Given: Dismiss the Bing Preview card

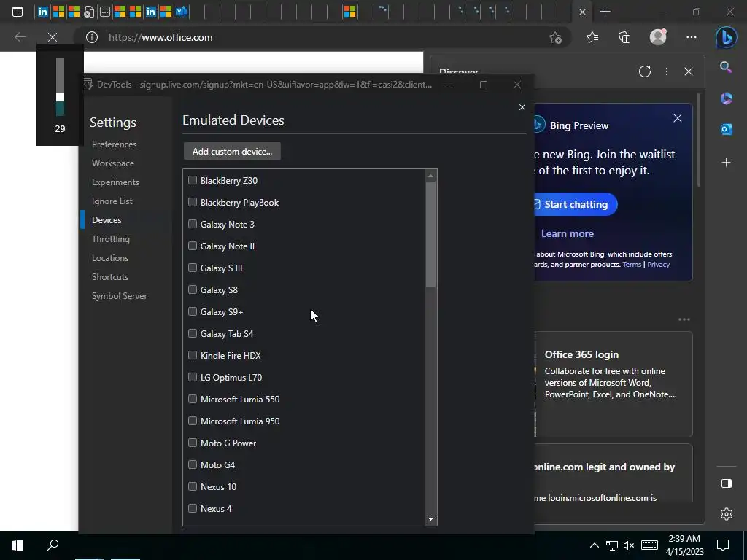Looking at the screenshot, I should [678, 118].
